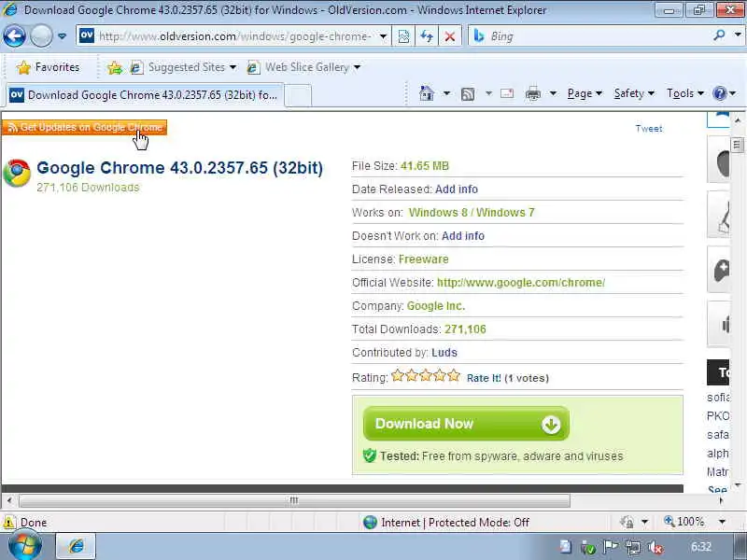Open the Favorites star button

[x=49, y=67]
